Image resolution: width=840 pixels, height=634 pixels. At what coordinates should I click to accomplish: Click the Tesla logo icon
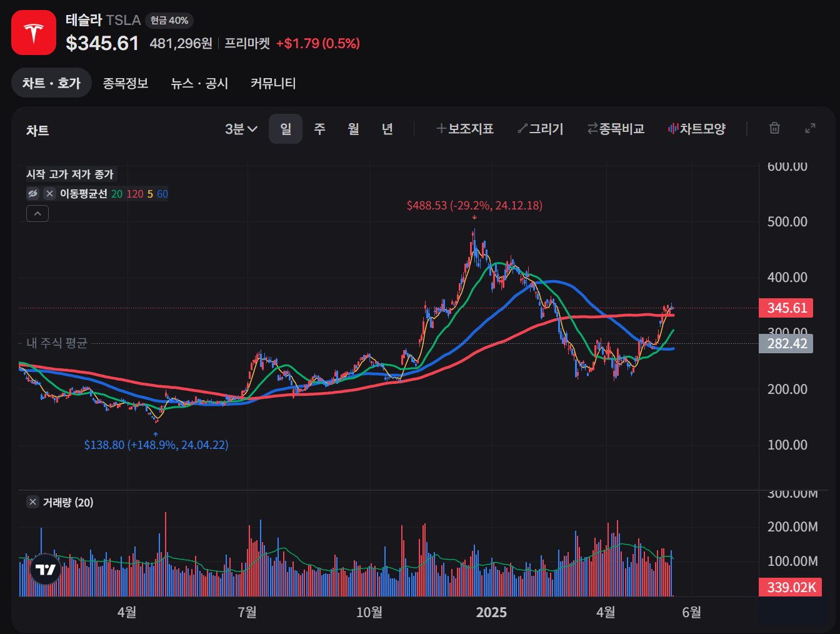coord(34,33)
